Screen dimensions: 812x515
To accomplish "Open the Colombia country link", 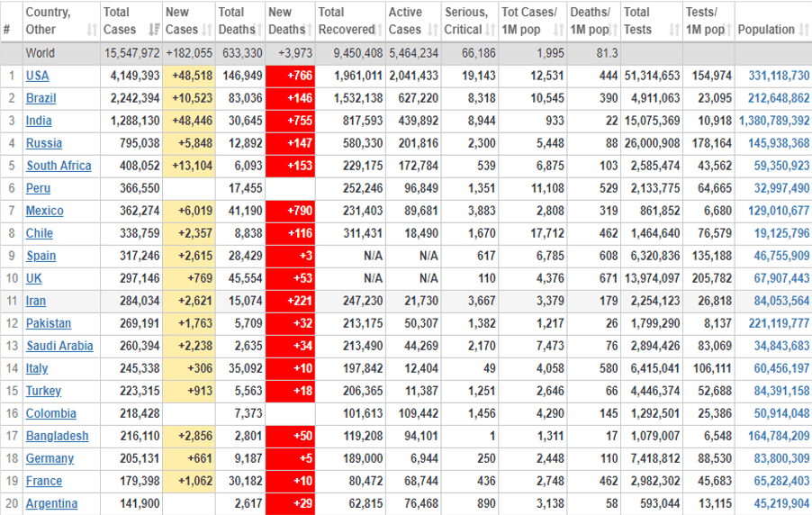I will (x=50, y=413).
